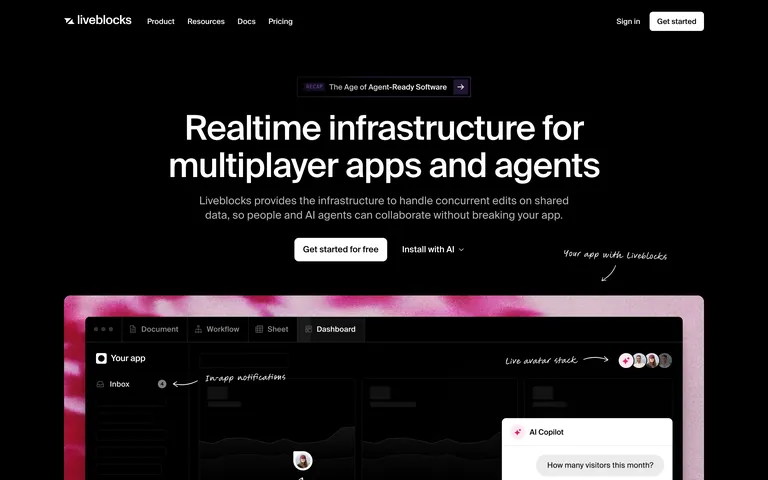Open the Resources menu
The width and height of the screenshot is (768, 480).
point(206,22)
